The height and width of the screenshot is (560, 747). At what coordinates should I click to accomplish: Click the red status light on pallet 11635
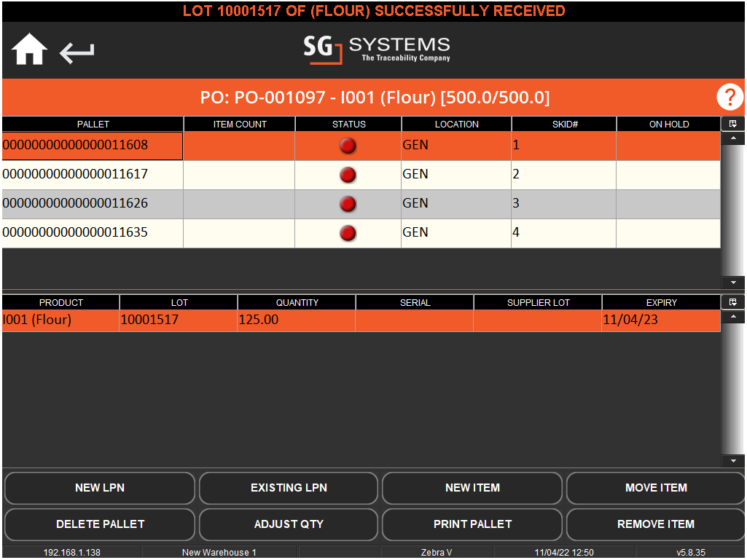(348, 233)
